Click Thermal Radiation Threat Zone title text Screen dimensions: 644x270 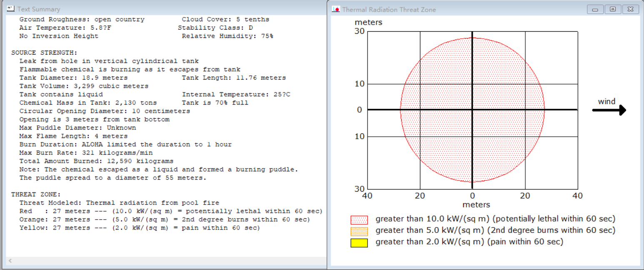[389, 10]
